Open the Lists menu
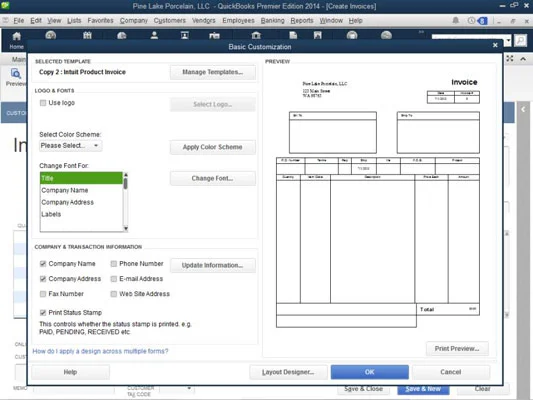 pyautogui.click(x=74, y=21)
